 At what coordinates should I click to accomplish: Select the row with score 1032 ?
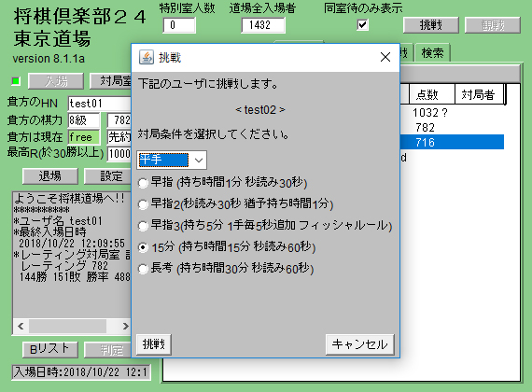452,112
